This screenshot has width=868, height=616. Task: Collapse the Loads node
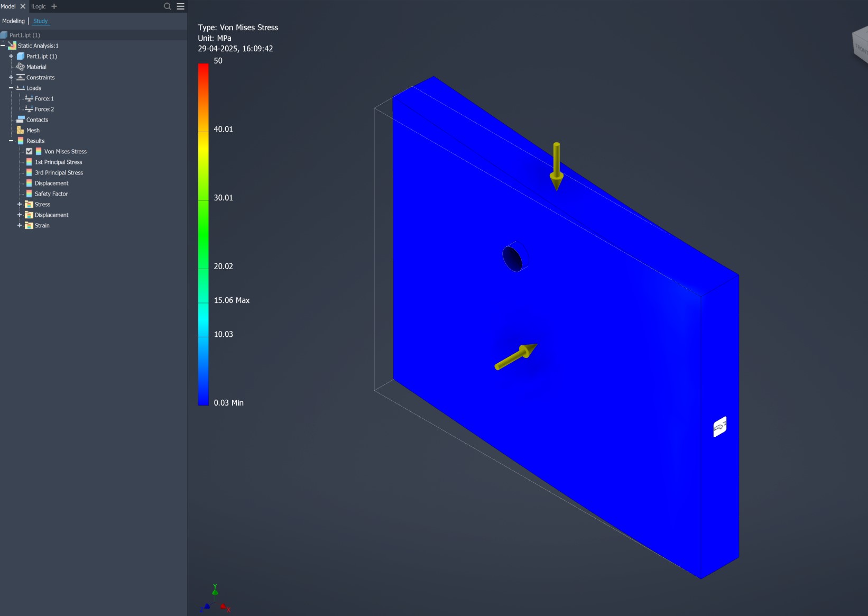tap(11, 88)
